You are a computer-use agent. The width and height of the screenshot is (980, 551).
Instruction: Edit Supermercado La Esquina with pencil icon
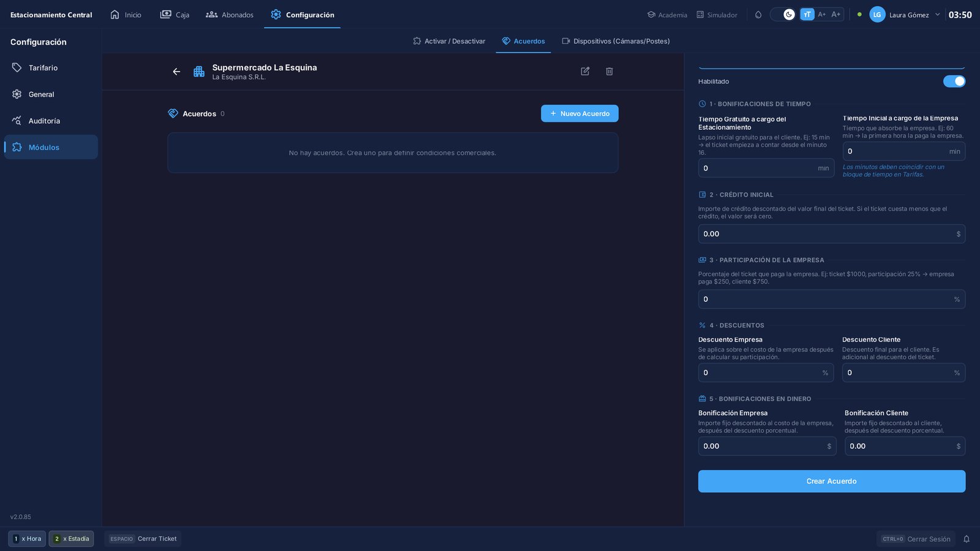[x=585, y=72]
